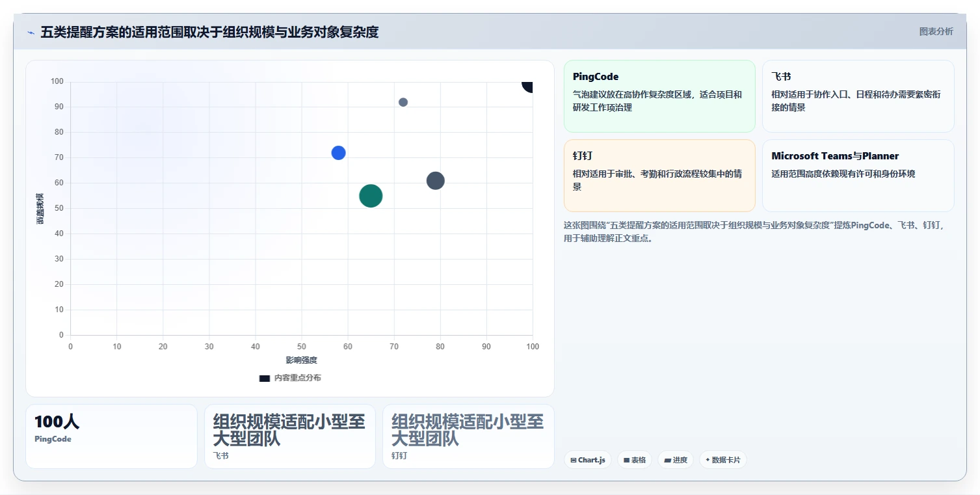Viewport: 980px width, 495px height.
Task: Click the 内容重点分布 legend text
Action: (297, 378)
